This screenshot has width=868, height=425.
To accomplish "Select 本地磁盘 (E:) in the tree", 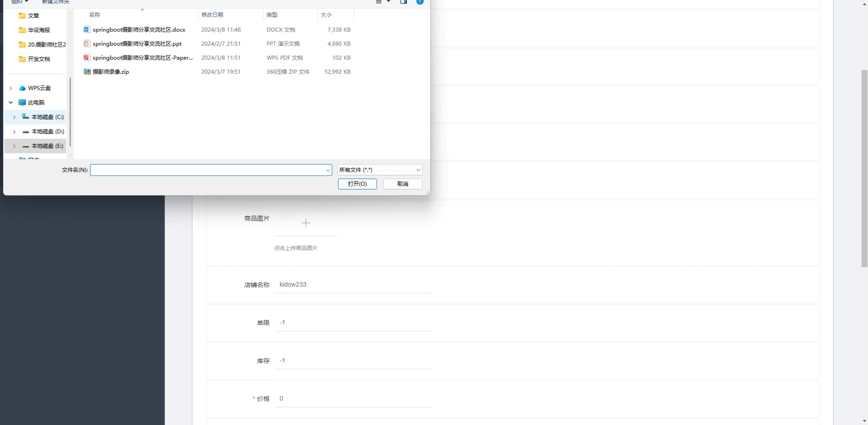I will point(47,146).
